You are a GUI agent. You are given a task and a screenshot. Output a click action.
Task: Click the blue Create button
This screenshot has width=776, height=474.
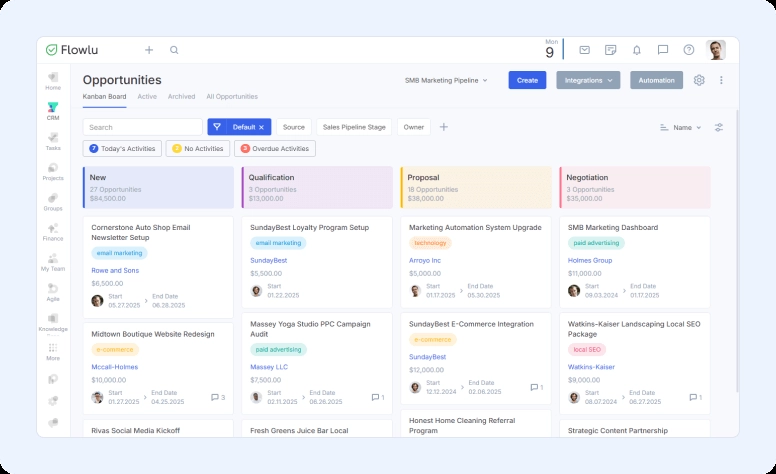tap(527, 80)
